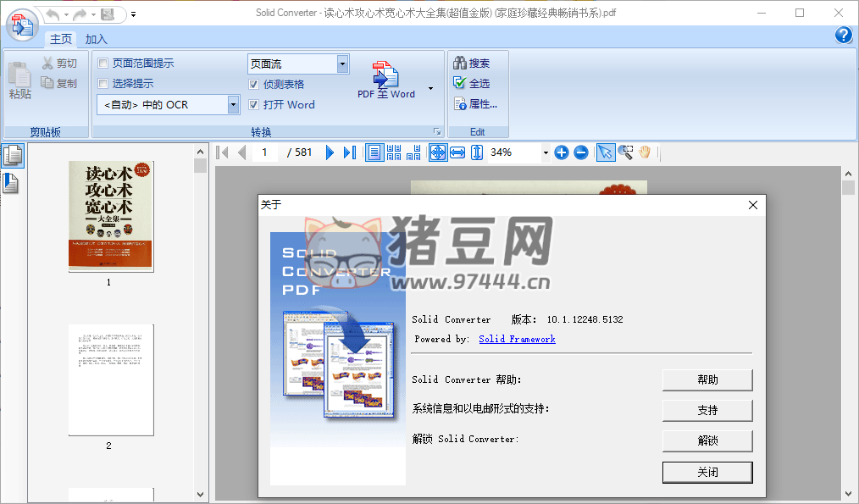Open the help question mark icon

[843, 35]
